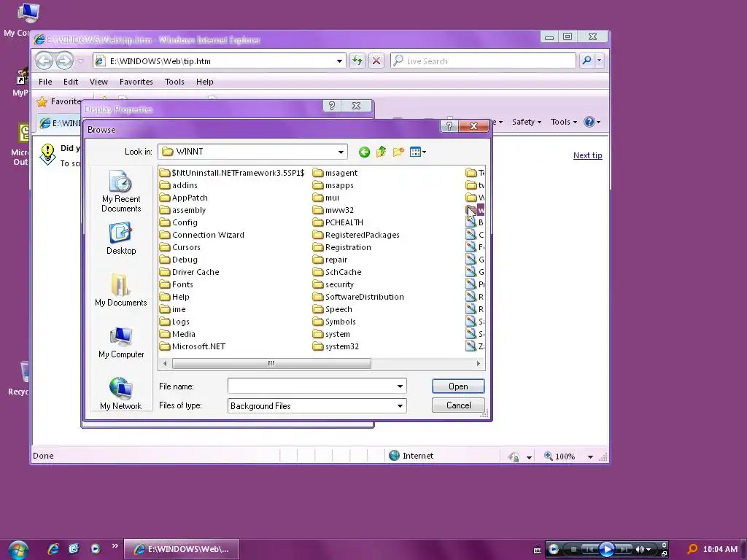The image size is (747, 560).
Task: Click the Internet Explorer back arrow
Action: pos(44,61)
